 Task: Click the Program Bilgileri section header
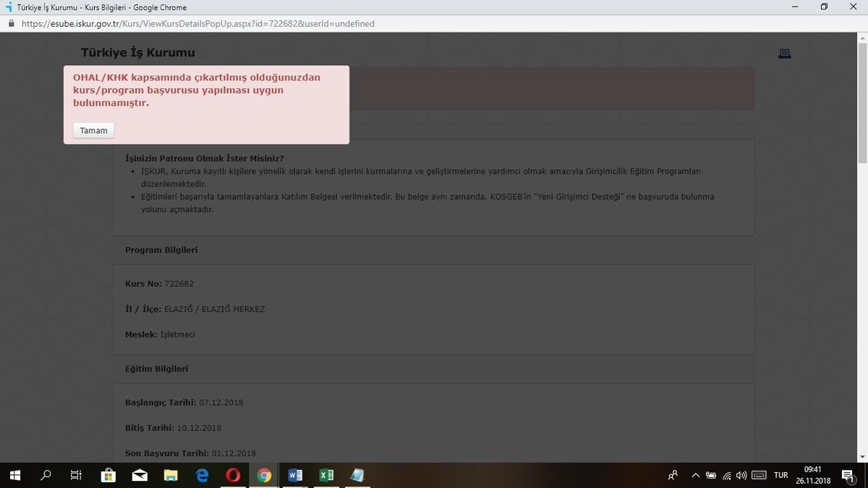pyautogui.click(x=161, y=250)
